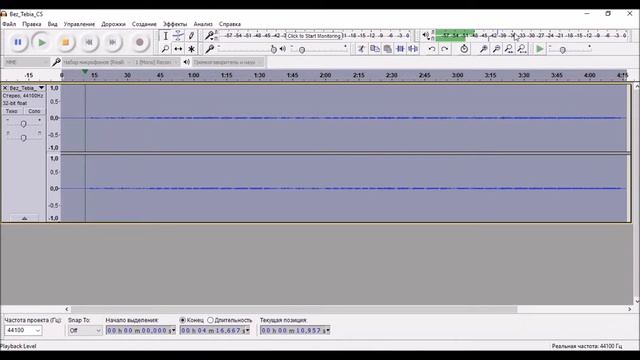Click the selection end time field

coord(215,330)
